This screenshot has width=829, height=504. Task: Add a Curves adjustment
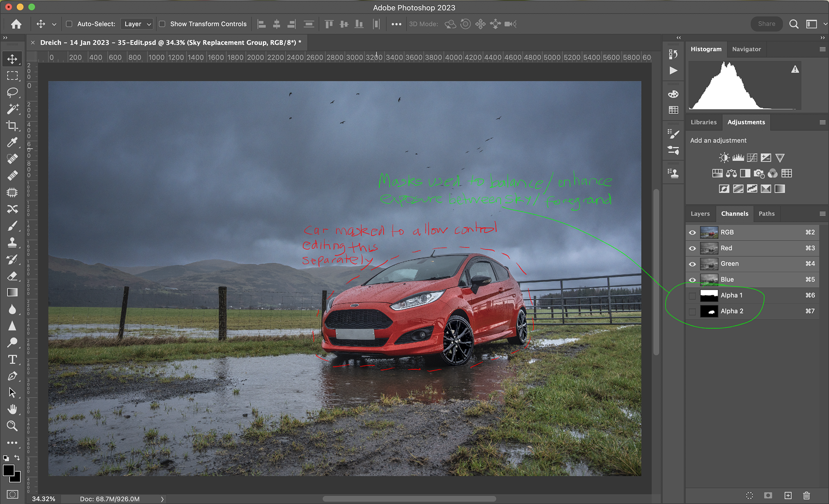(752, 158)
